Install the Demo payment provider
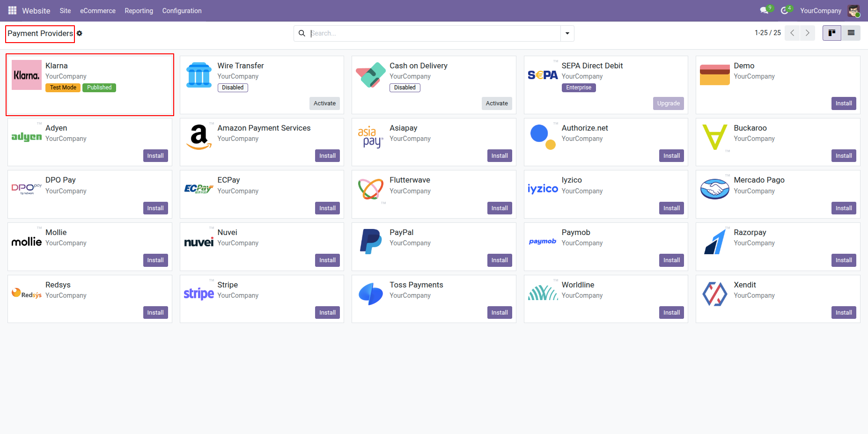The image size is (868, 434). 844,103
